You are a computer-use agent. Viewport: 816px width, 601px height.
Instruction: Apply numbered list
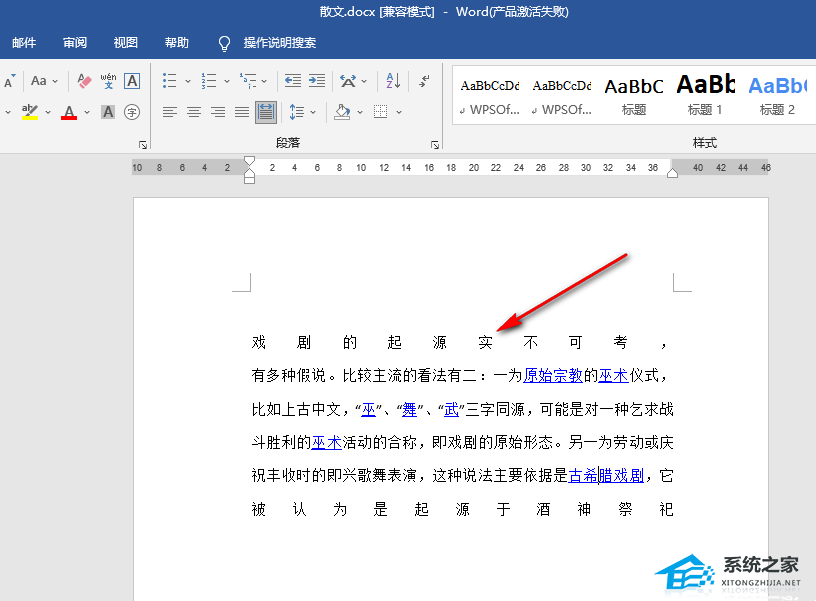click(x=209, y=81)
